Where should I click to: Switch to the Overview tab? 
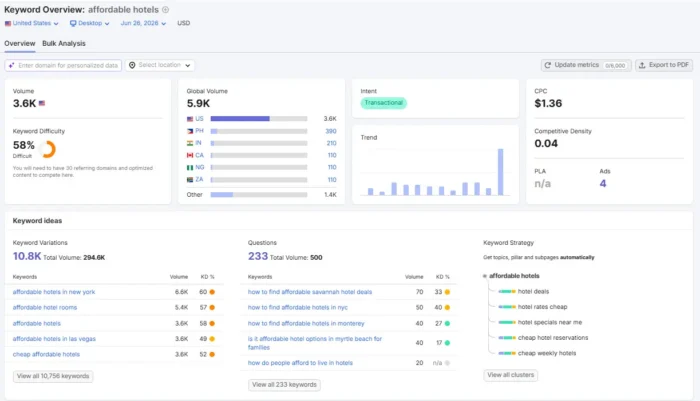click(20, 43)
